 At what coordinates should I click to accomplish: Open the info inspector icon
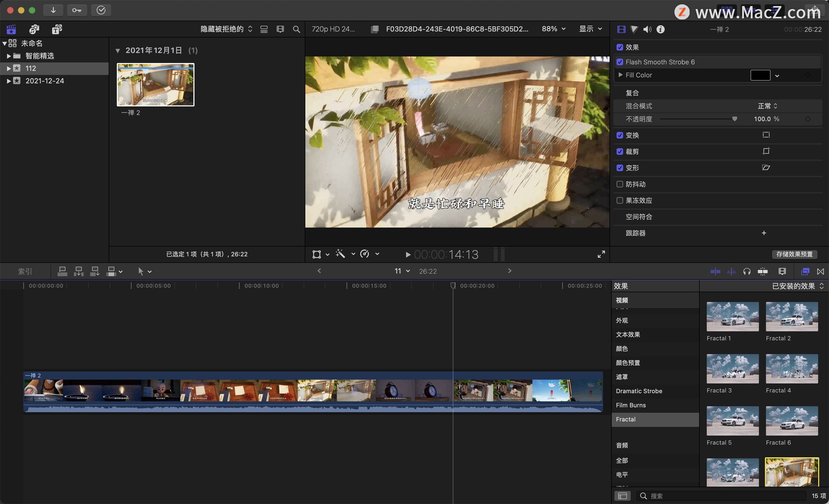click(x=660, y=29)
